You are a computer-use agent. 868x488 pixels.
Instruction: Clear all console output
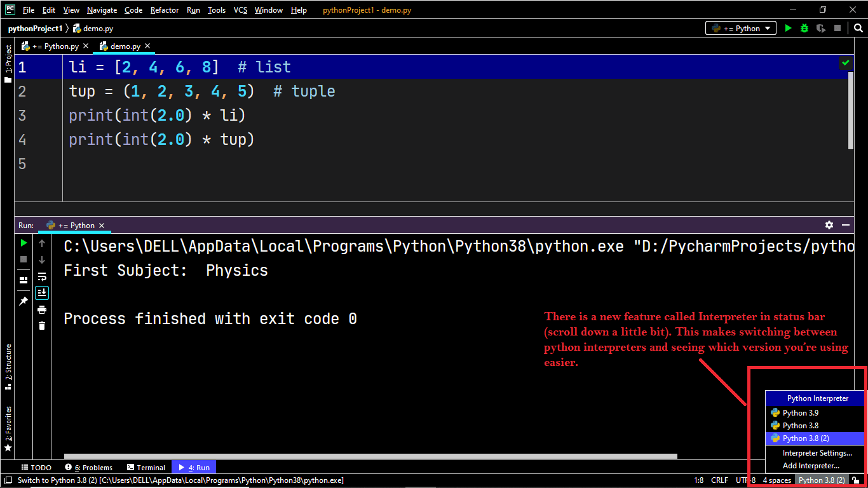41,325
